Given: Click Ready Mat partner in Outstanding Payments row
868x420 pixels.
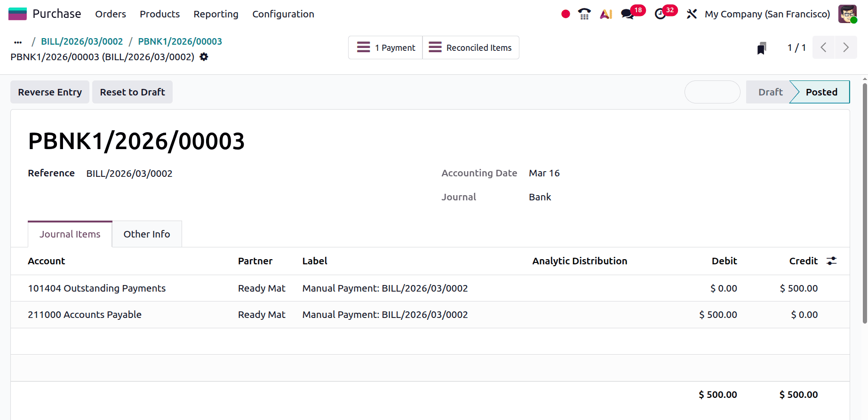Looking at the screenshot, I should click(x=262, y=288).
